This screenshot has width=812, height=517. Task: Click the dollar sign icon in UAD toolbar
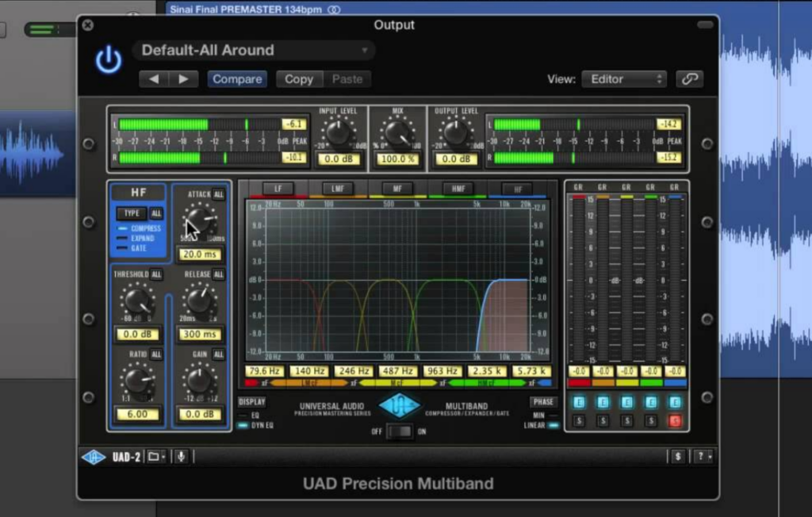(678, 457)
